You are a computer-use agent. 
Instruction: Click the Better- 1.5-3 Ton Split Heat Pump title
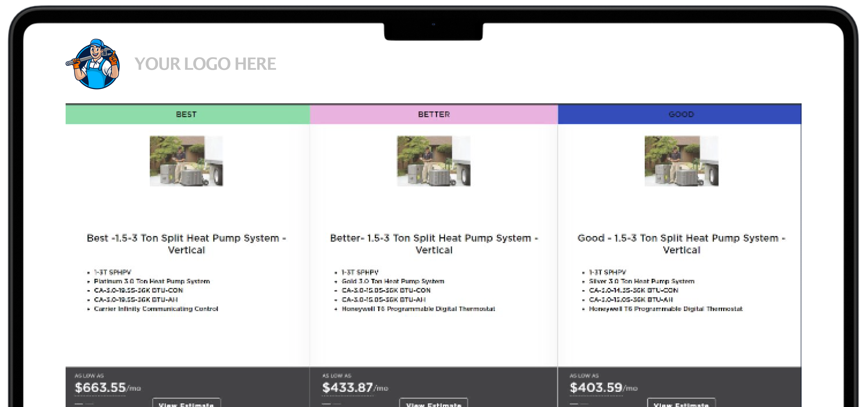point(434,244)
